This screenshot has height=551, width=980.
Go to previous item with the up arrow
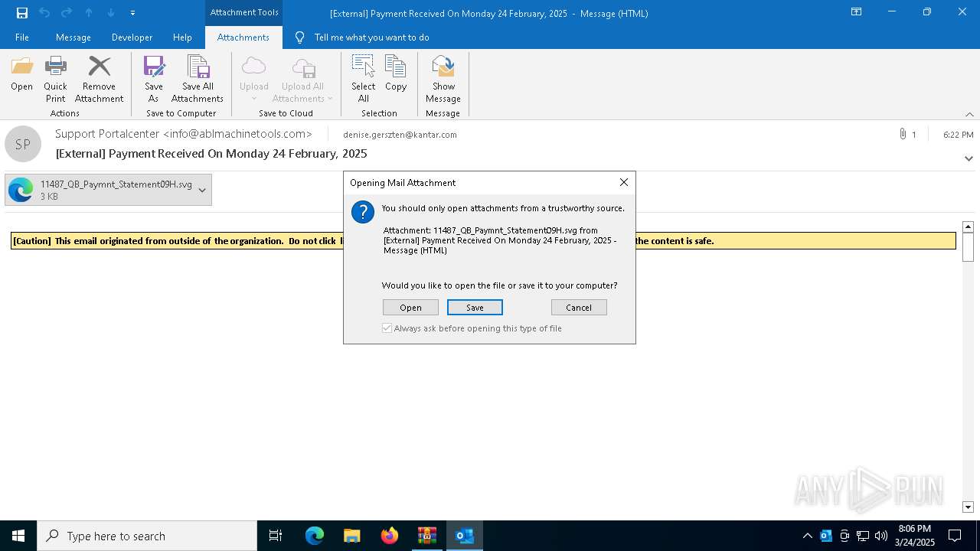tap(89, 13)
